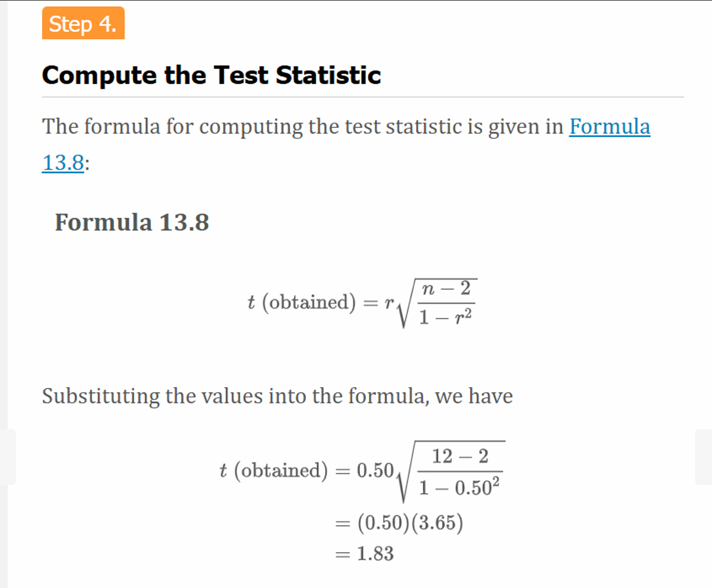Viewport: 712px width, 588px height.
Task: Select the final result 1.83
Action: (x=375, y=554)
